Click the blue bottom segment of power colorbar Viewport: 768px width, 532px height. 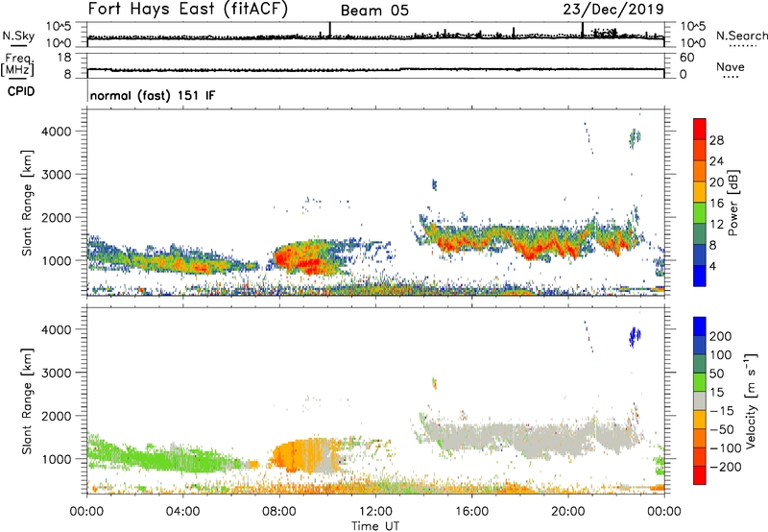(x=700, y=276)
